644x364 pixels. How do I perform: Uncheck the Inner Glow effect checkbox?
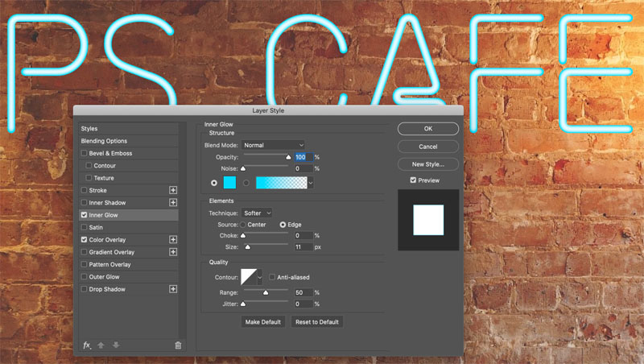coord(85,215)
